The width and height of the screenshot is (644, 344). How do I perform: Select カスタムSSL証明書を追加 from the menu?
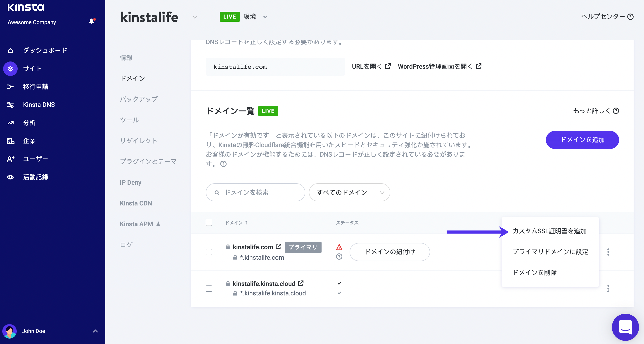(x=550, y=231)
